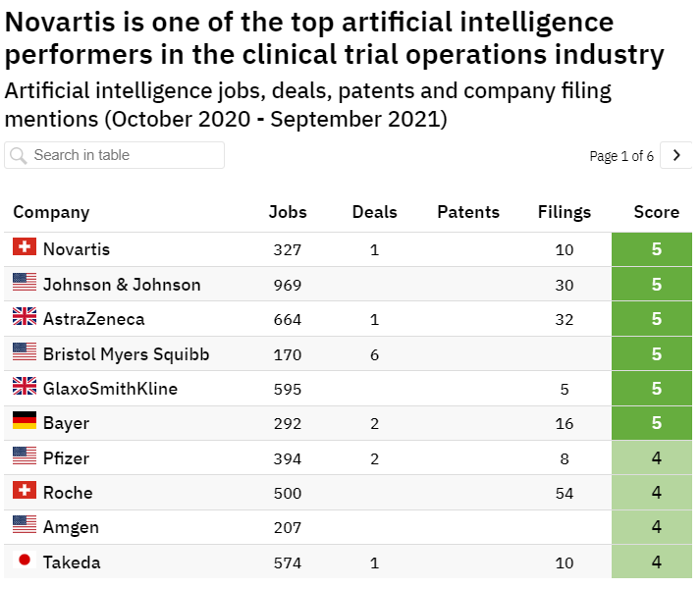Screen dimensions: 700x589
Task: Click the Patents column header
Action: coord(468,212)
